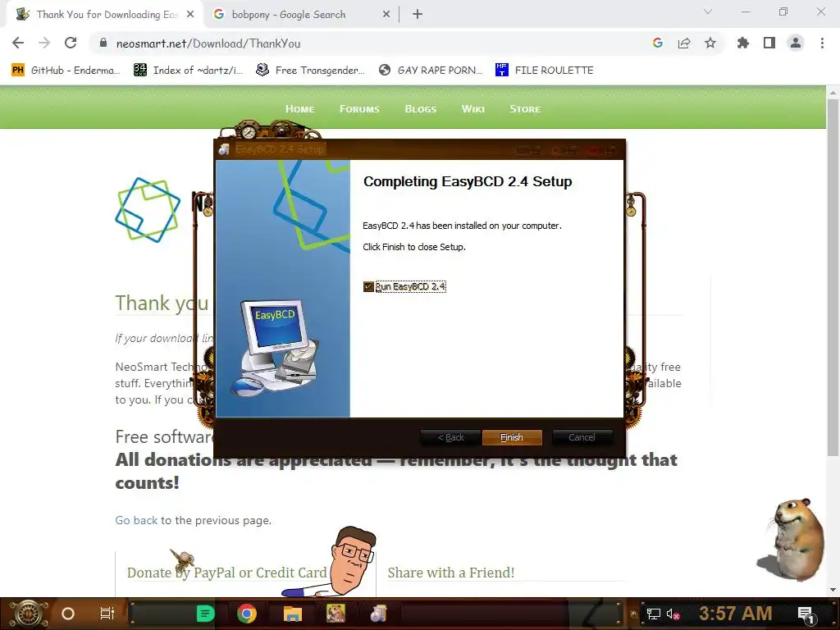Click the 3:57 AM taskbar clock
The width and height of the screenshot is (840, 630).
pos(736,614)
